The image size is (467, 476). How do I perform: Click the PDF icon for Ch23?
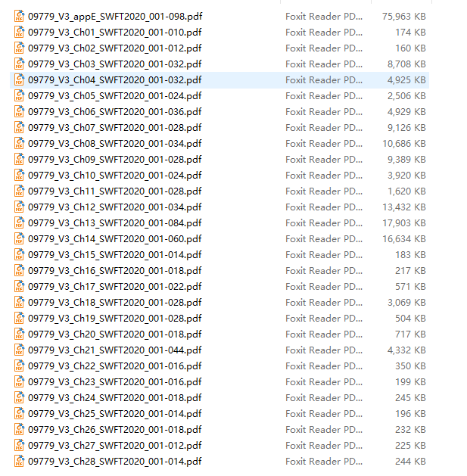(20, 382)
